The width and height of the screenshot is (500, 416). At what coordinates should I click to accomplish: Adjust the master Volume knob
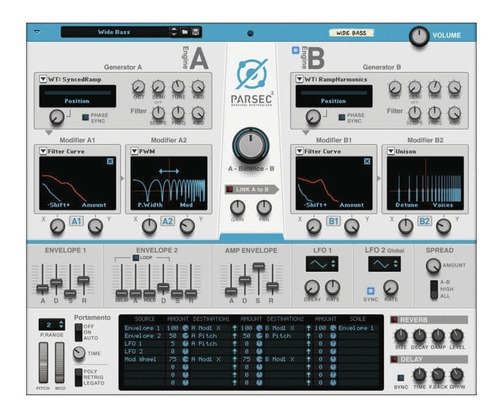click(x=419, y=36)
